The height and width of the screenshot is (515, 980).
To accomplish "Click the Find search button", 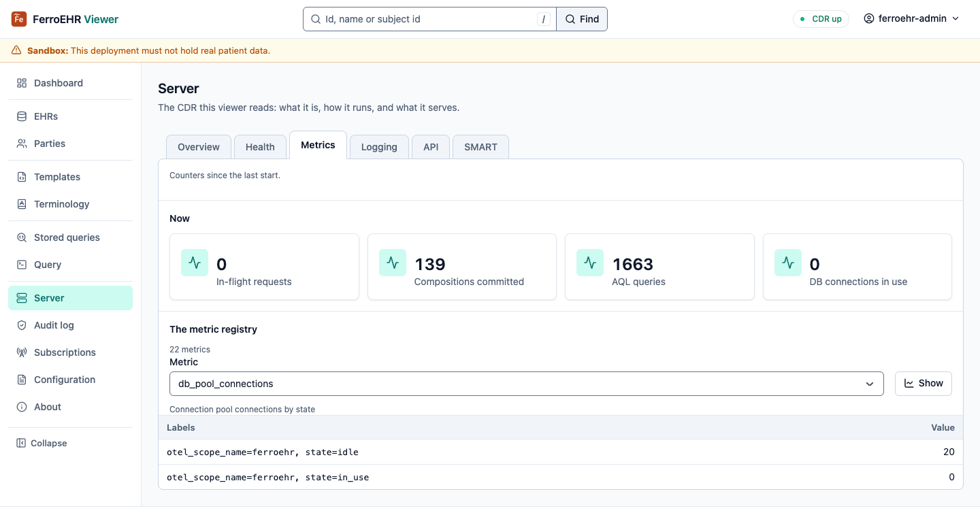I will click(582, 19).
